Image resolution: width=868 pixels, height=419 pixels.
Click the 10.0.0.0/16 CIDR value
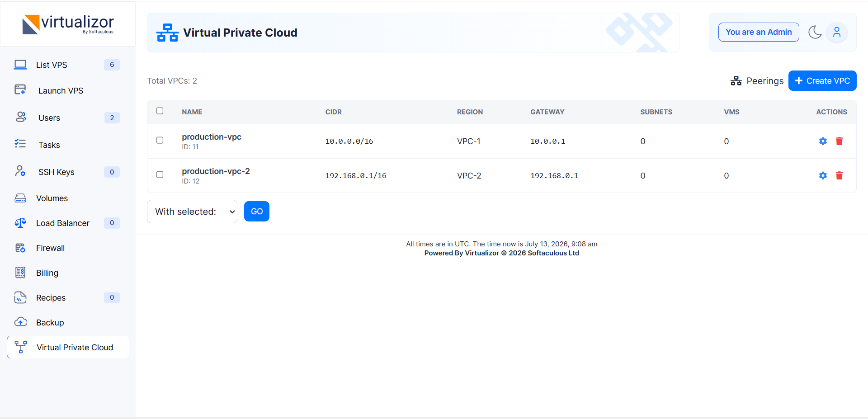(349, 141)
